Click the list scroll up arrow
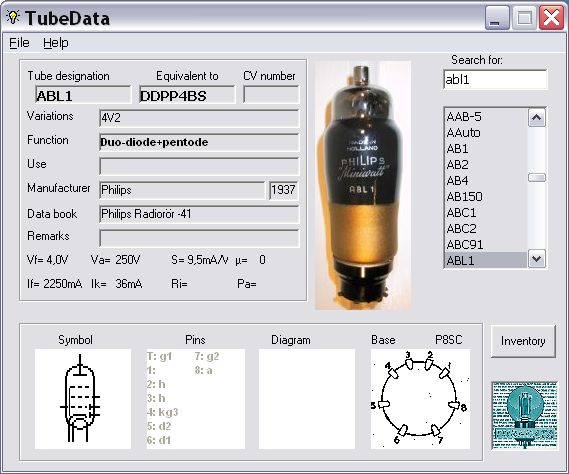This screenshot has width=569, height=474. tap(536, 118)
